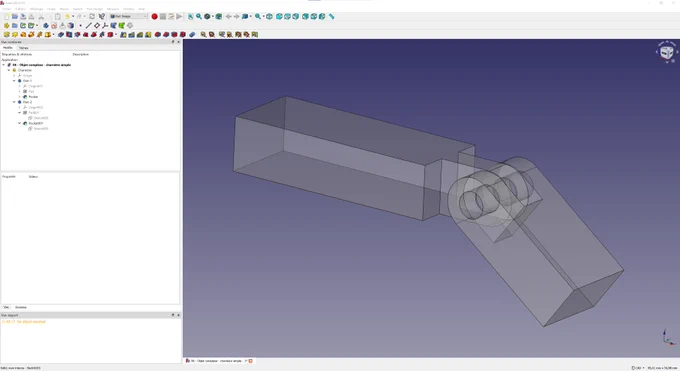Open the Affichage menu
This screenshot has width=680, height=371.
tap(36, 9)
